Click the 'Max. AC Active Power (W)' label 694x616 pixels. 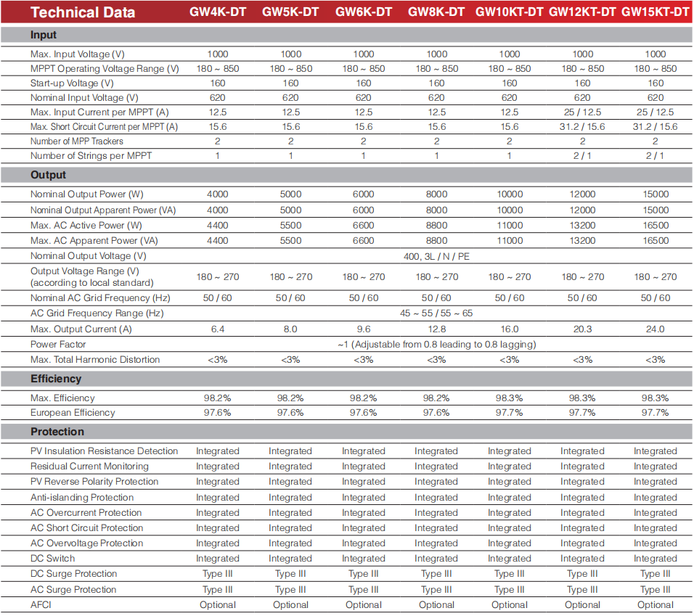pos(86,226)
